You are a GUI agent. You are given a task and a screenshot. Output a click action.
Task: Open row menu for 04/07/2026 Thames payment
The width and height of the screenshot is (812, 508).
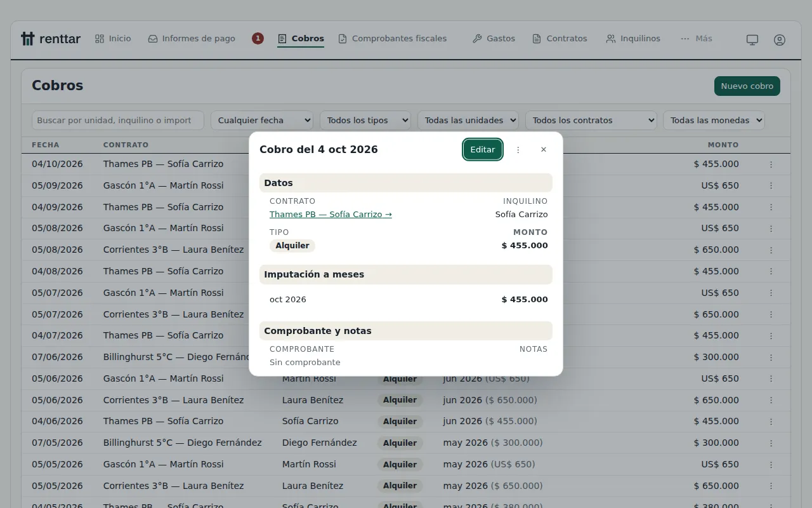771,336
